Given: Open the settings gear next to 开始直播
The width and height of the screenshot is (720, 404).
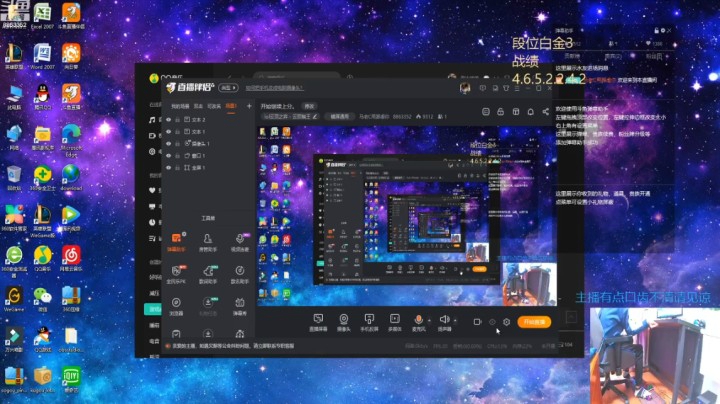Looking at the screenshot, I should (x=506, y=322).
